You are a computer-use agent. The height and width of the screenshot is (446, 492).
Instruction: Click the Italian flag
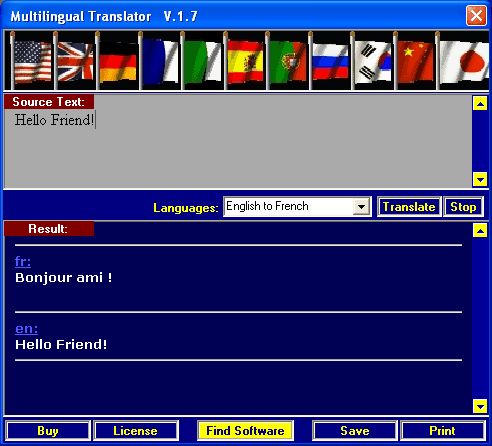tap(203, 61)
